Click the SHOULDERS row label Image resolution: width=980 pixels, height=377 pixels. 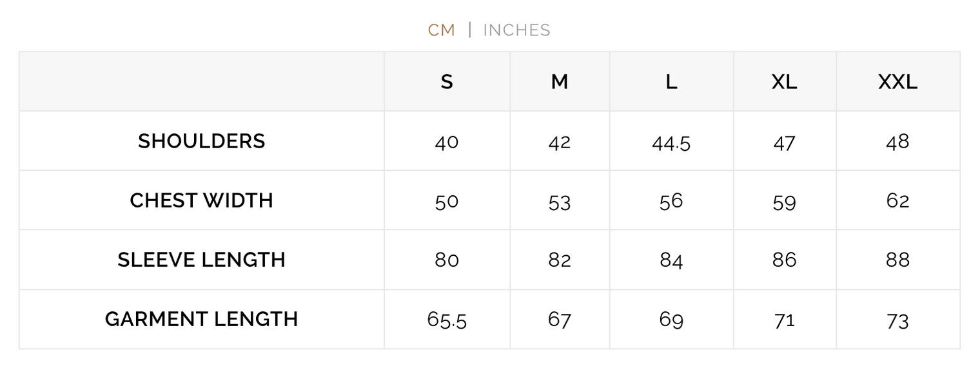202,141
